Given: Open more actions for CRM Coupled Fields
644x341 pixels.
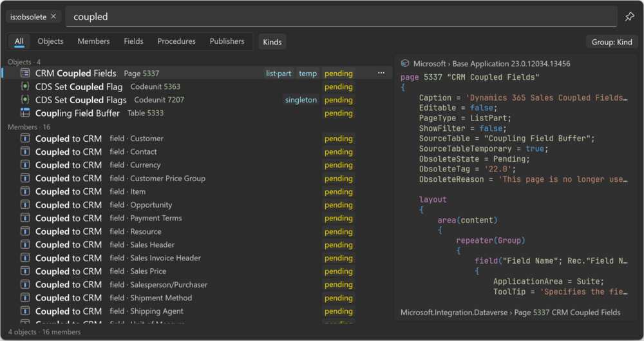Looking at the screenshot, I should click(x=381, y=73).
